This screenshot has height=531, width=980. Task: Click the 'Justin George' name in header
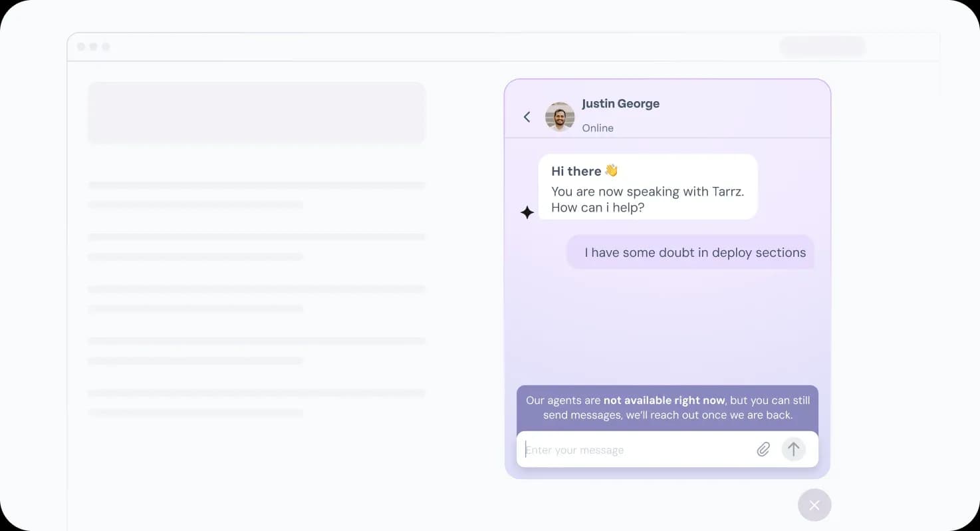point(620,104)
